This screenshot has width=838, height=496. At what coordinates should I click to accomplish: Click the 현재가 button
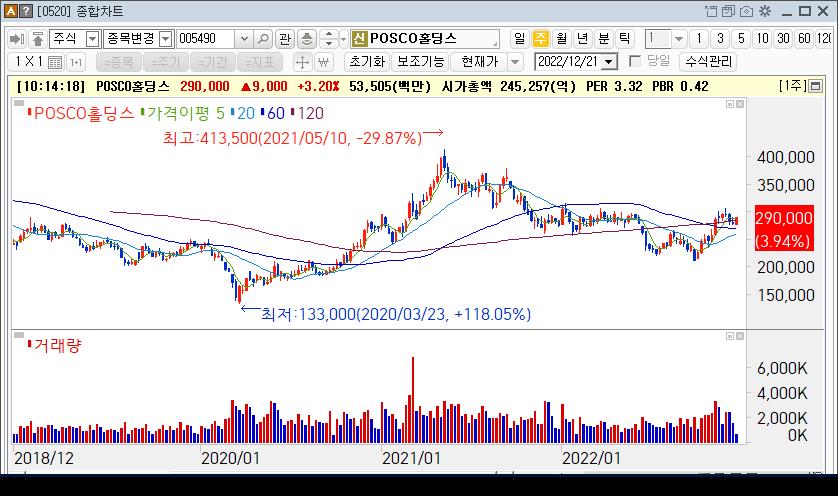(x=479, y=62)
